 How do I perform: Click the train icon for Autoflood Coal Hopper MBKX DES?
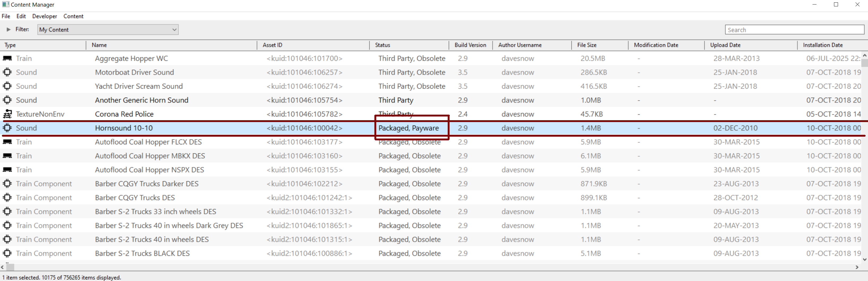7,156
